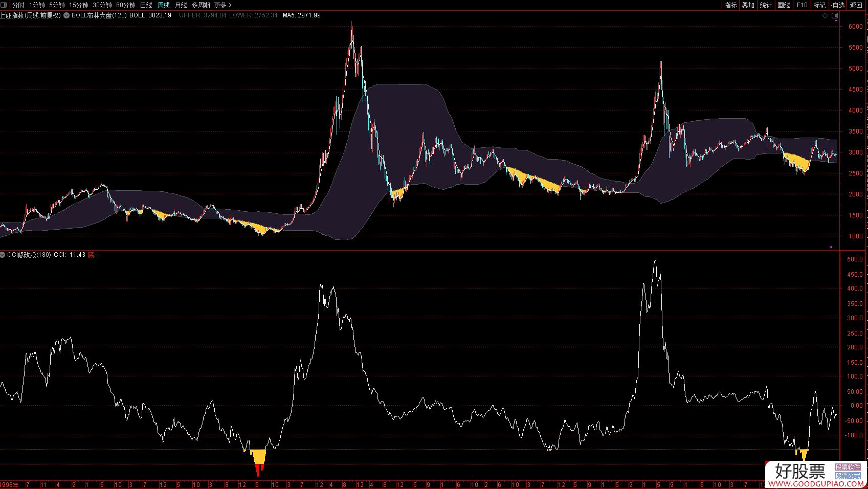The image size is (868, 489).
Task: Click the 1000 price axis label
Action: point(855,236)
